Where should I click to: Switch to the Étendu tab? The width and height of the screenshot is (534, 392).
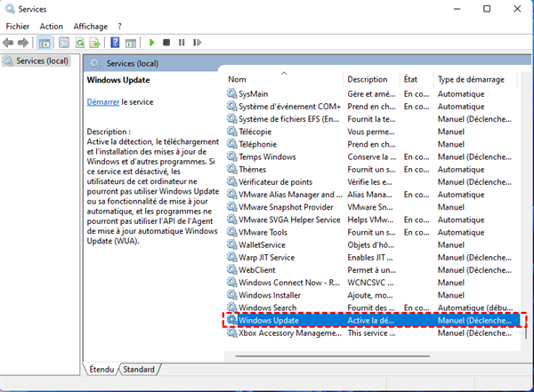pos(101,369)
